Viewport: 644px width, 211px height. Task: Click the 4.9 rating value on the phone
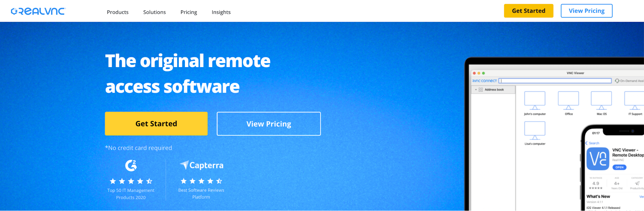click(596, 183)
